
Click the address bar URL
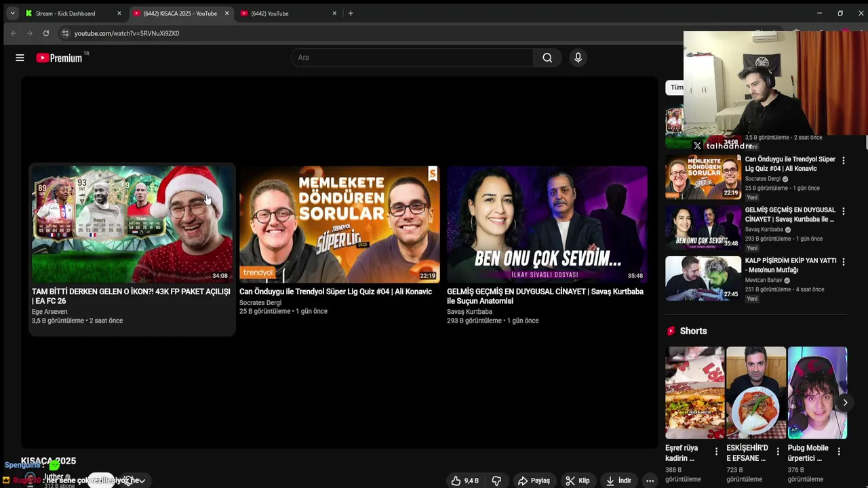(127, 33)
